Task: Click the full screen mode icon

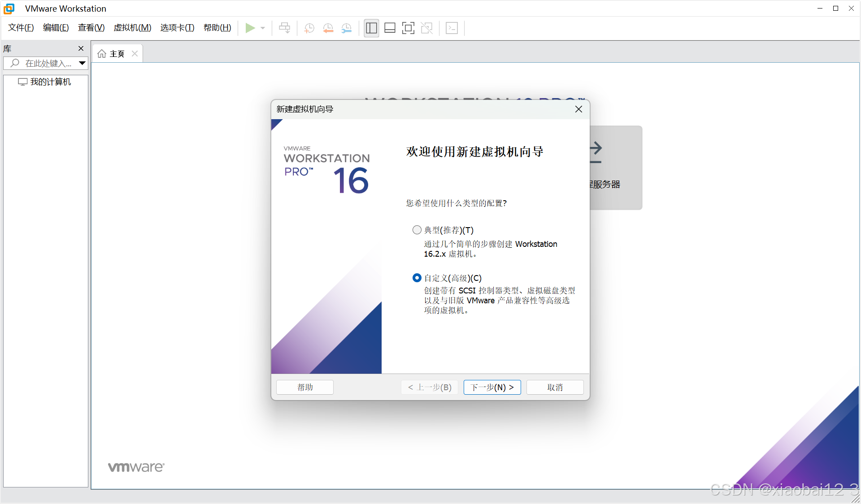Action: 408,28
